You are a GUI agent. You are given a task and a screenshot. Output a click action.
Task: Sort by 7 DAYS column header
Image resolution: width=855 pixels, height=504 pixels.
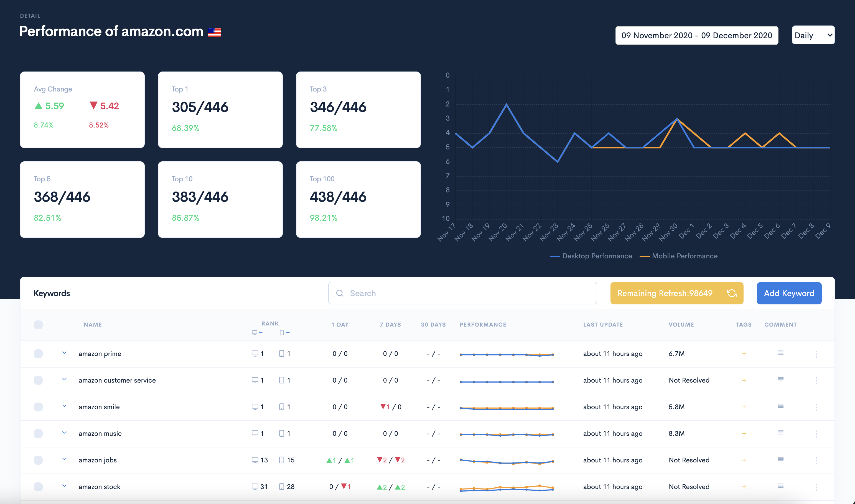click(390, 325)
